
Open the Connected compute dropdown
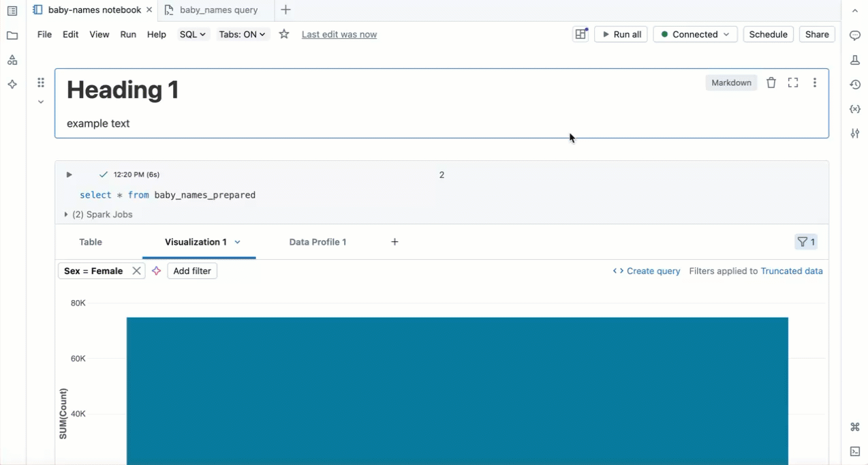(694, 34)
